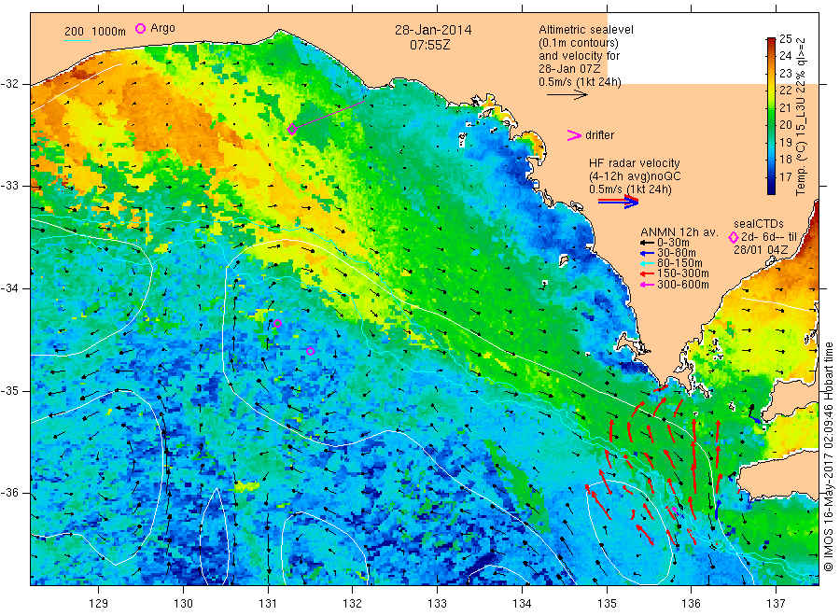Screen dimensions: 840x616
Task: Click the magenta diamond marker near 131.3E
Action: (x=292, y=129)
